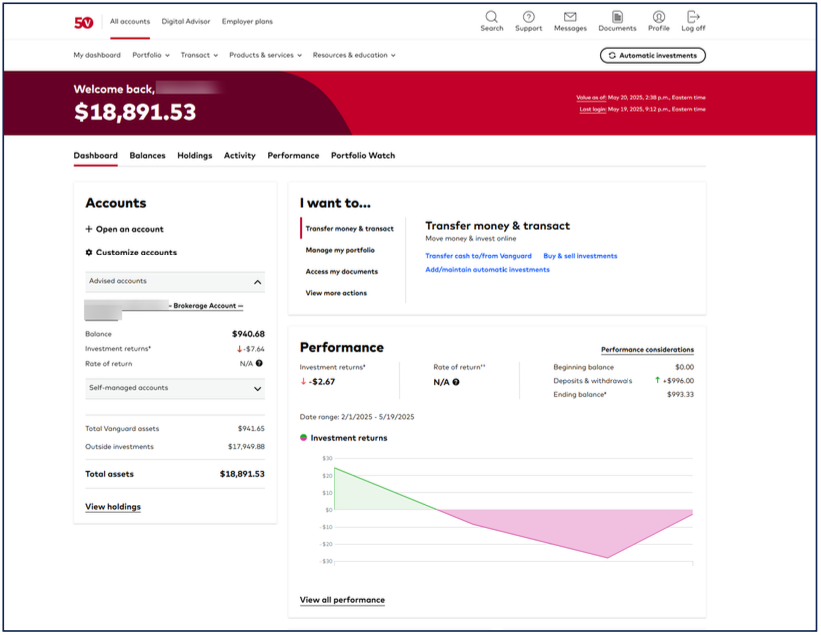Click help icon next to account Rate of return N/A
Screen dimensions: 821x635
(x=259, y=363)
